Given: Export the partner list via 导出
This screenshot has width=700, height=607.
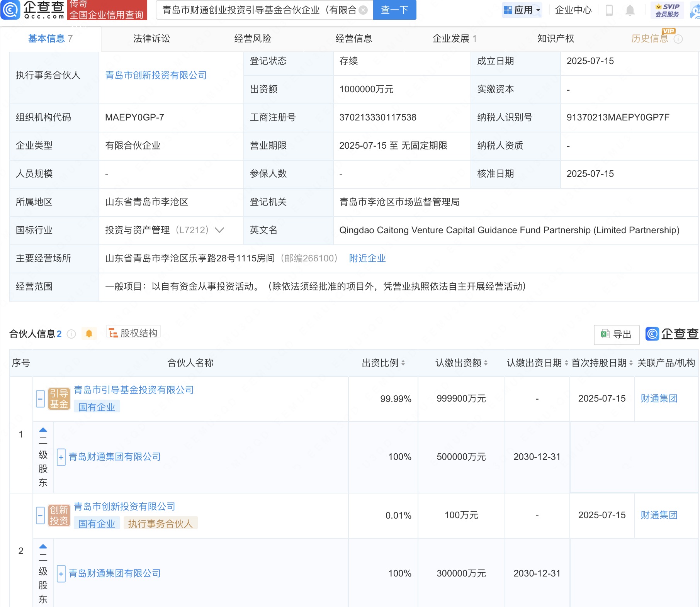Looking at the screenshot, I should [617, 334].
